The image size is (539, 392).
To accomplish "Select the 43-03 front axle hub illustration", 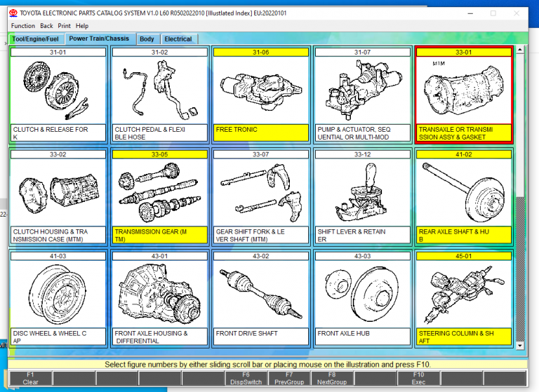I will [362, 294].
